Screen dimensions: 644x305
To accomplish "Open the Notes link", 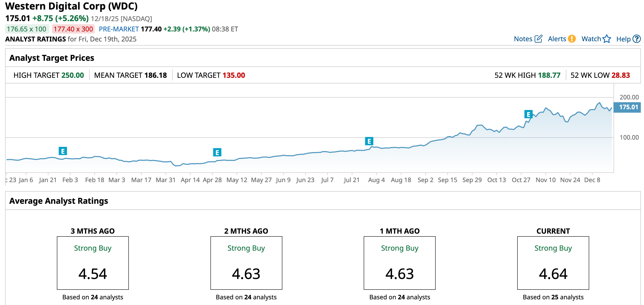I will 523,39.
